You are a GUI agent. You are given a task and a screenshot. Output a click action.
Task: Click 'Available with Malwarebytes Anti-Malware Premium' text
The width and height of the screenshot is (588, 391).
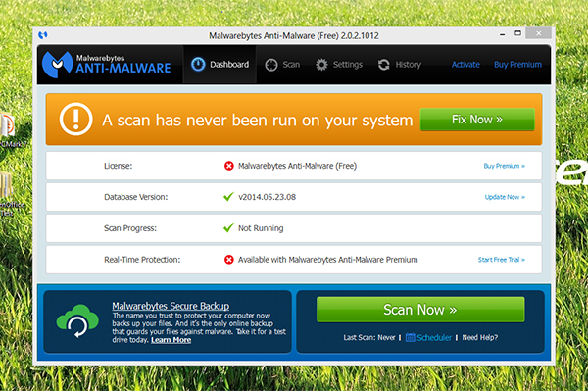(x=327, y=260)
